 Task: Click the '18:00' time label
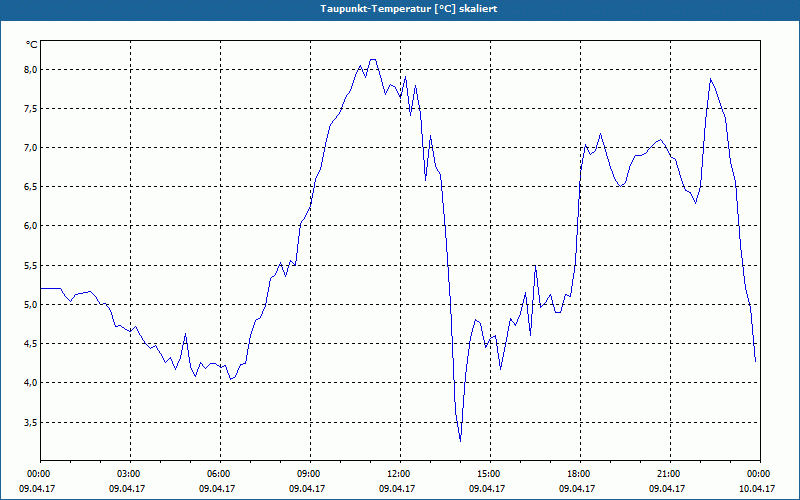tap(580, 474)
